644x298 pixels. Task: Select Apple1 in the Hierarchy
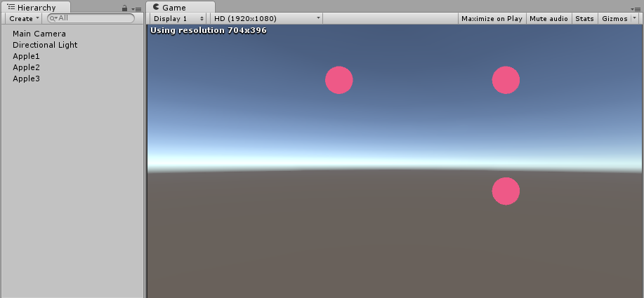click(26, 56)
